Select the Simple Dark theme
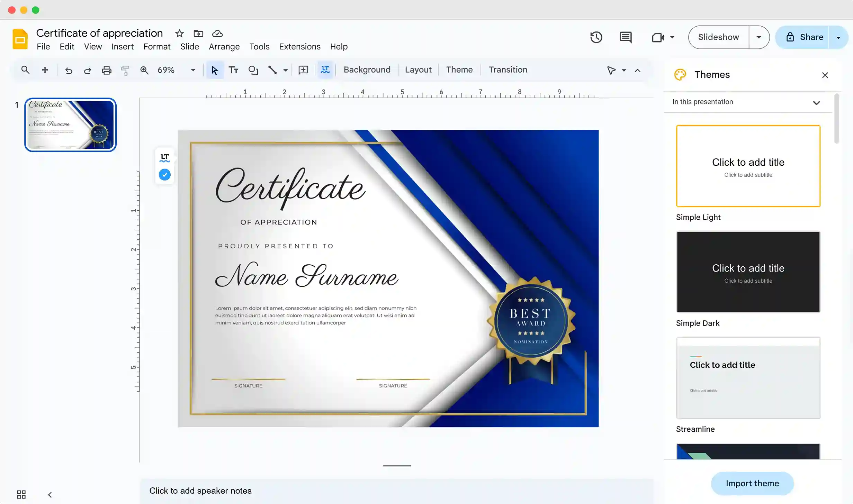 point(748,272)
